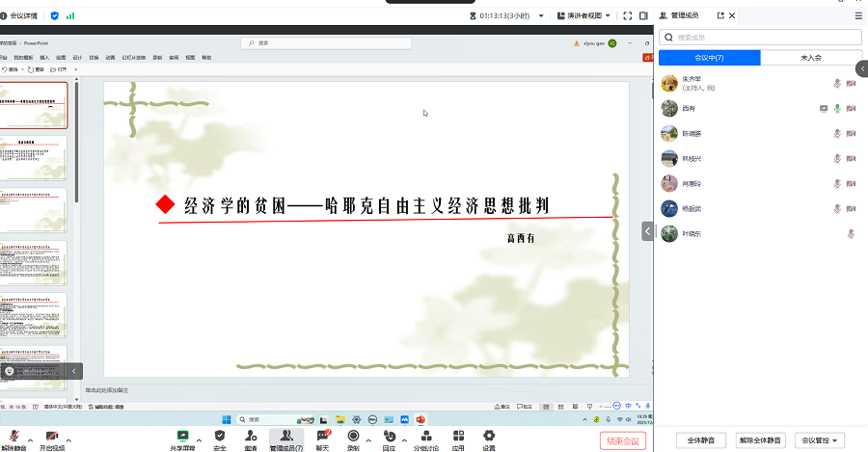This screenshot has width=868, height=452.
Task: Toggle 解除静音 microphone in the toolbar
Action: pyautogui.click(x=13, y=438)
